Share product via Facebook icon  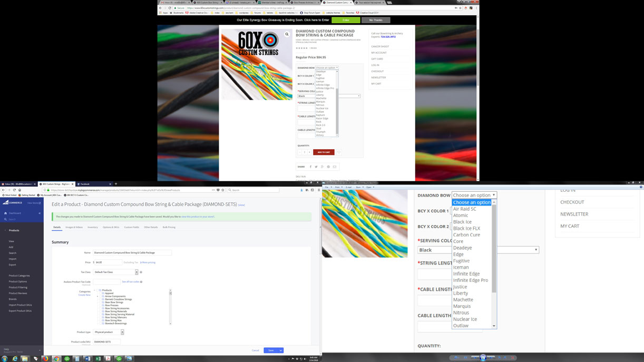pyautogui.click(x=310, y=167)
